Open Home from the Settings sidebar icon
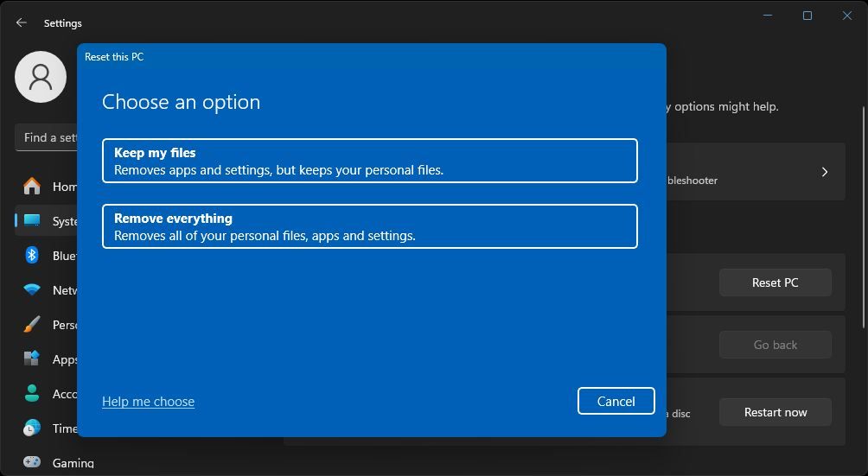Viewport: 868px width, 476px height. tap(32, 187)
